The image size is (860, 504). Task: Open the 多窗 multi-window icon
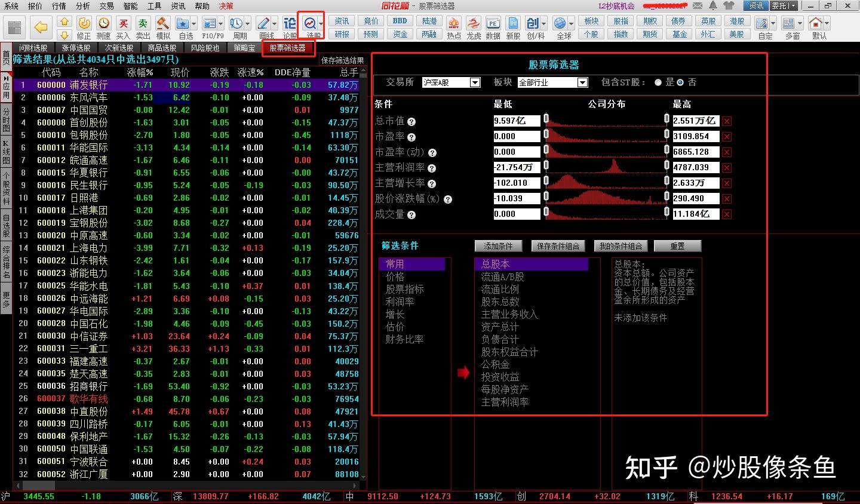(789, 23)
